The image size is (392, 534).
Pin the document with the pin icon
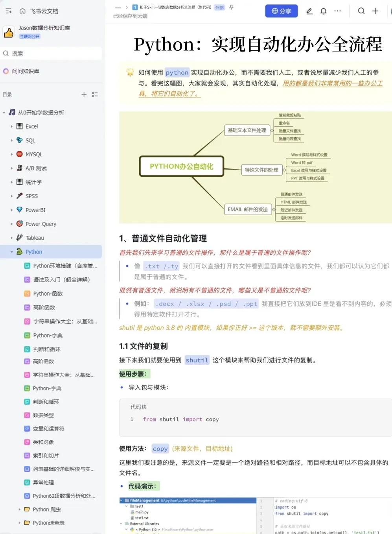[231, 7]
